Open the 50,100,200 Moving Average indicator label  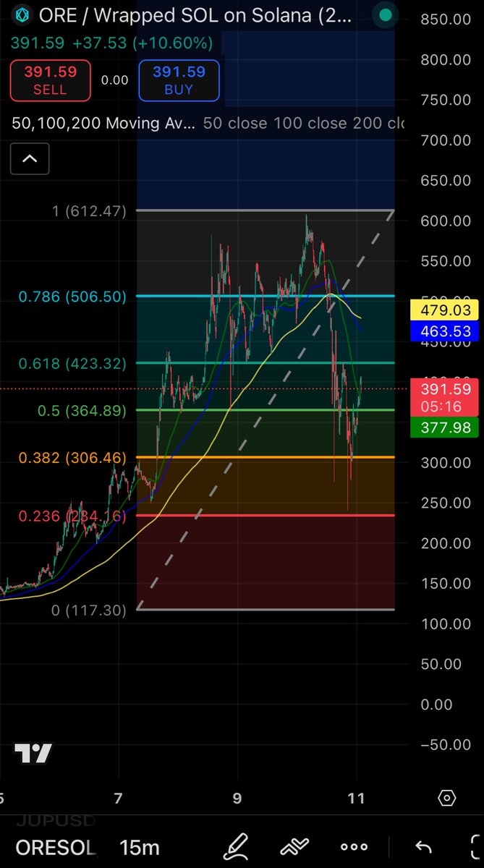pos(103,123)
